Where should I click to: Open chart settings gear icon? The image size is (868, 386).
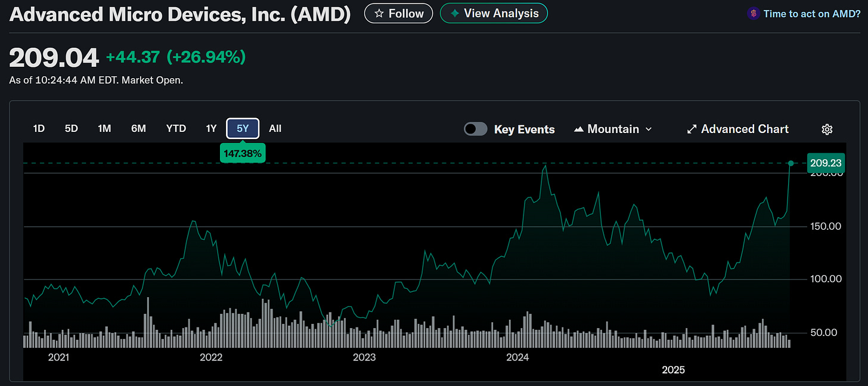click(827, 129)
